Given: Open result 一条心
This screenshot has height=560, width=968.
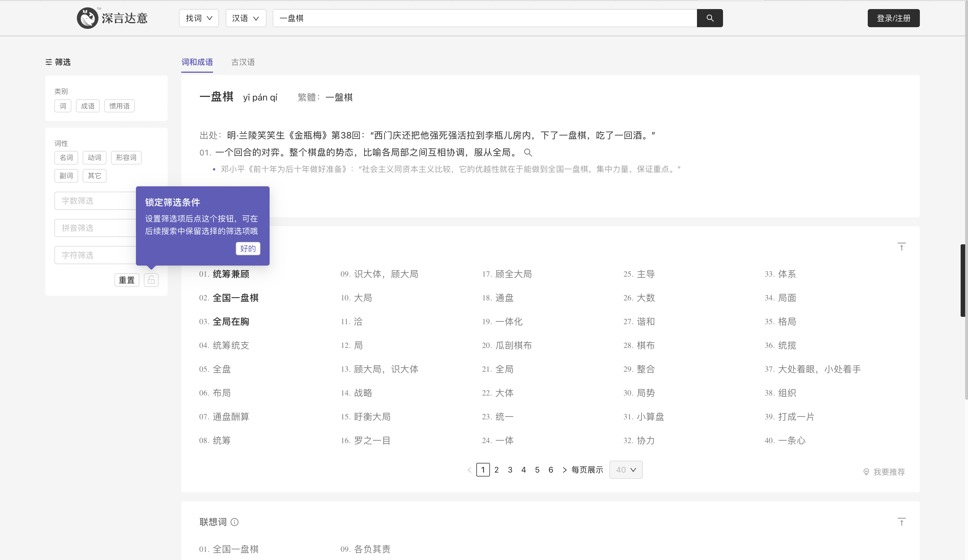Looking at the screenshot, I should tap(792, 441).
